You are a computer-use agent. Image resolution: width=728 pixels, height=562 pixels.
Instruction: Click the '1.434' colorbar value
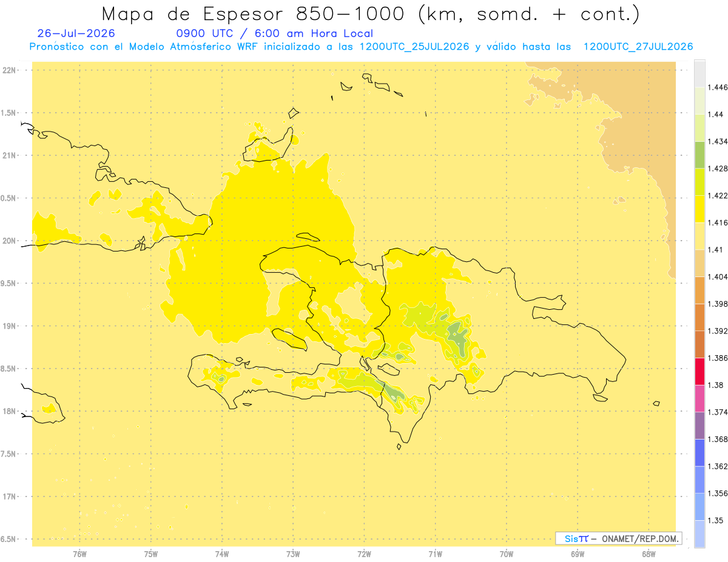(718, 141)
